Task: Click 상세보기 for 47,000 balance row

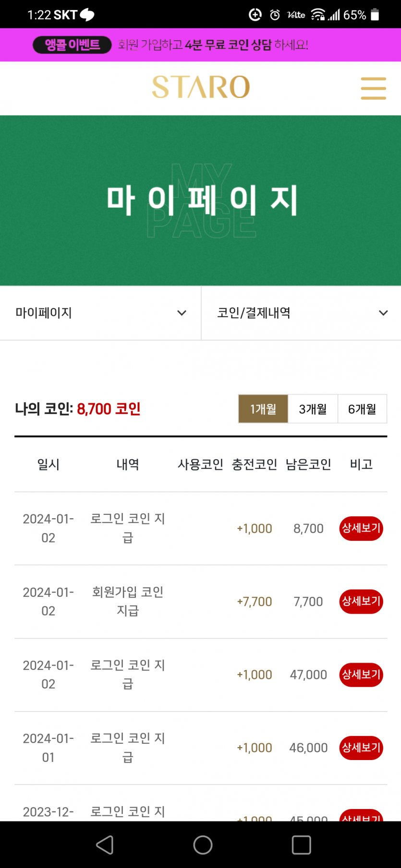Action: coord(361,675)
